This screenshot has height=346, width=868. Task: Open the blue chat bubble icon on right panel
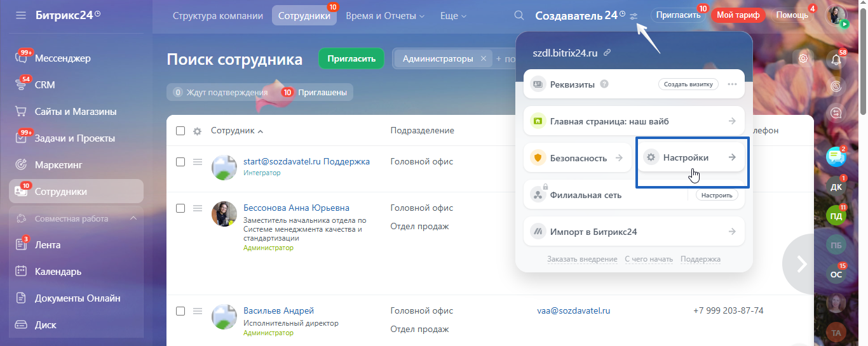tap(835, 156)
